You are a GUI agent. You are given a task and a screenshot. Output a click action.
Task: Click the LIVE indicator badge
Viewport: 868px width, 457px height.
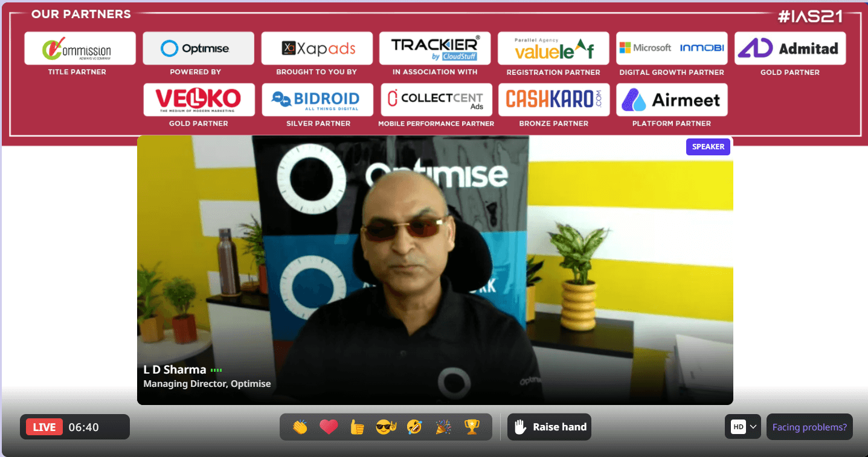pos(44,427)
